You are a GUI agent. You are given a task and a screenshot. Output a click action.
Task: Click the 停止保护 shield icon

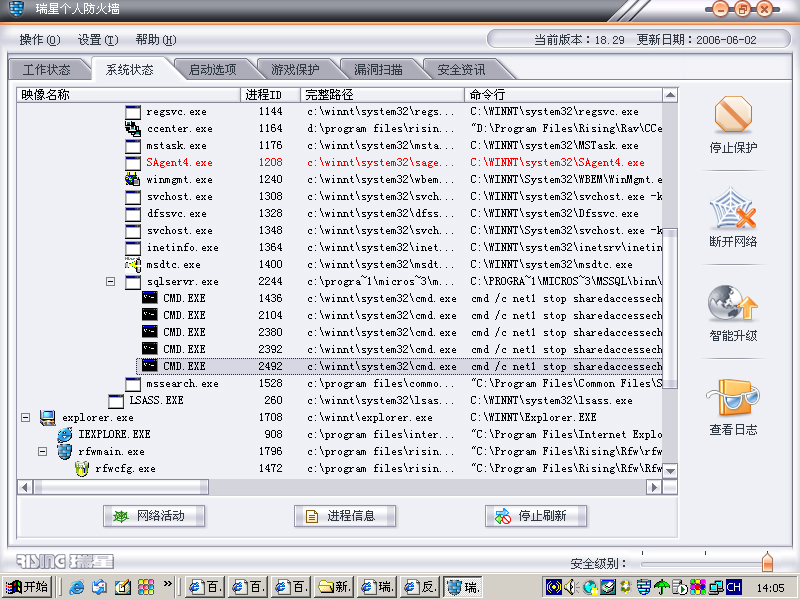(733, 117)
